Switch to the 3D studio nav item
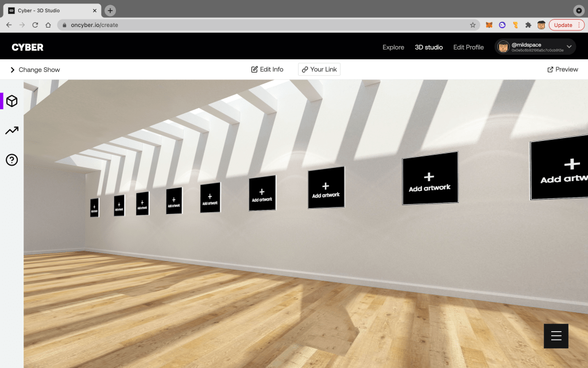 coord(428,47)
